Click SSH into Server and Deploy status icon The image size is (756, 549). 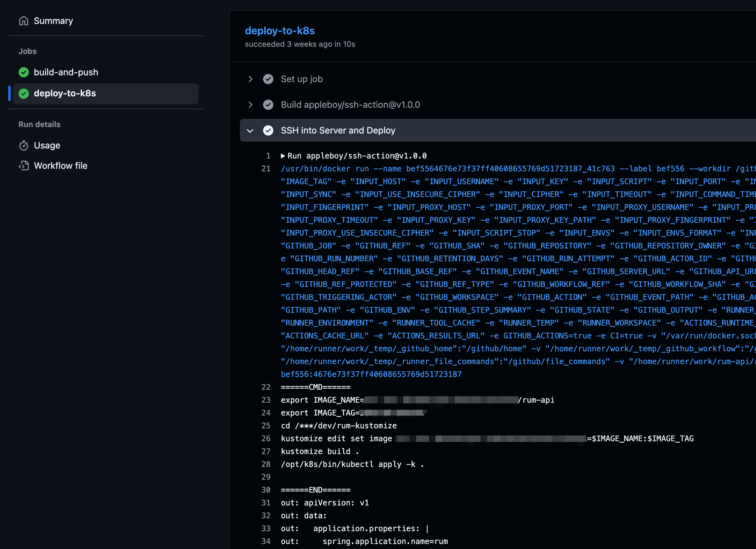click(x=268, y=130)
